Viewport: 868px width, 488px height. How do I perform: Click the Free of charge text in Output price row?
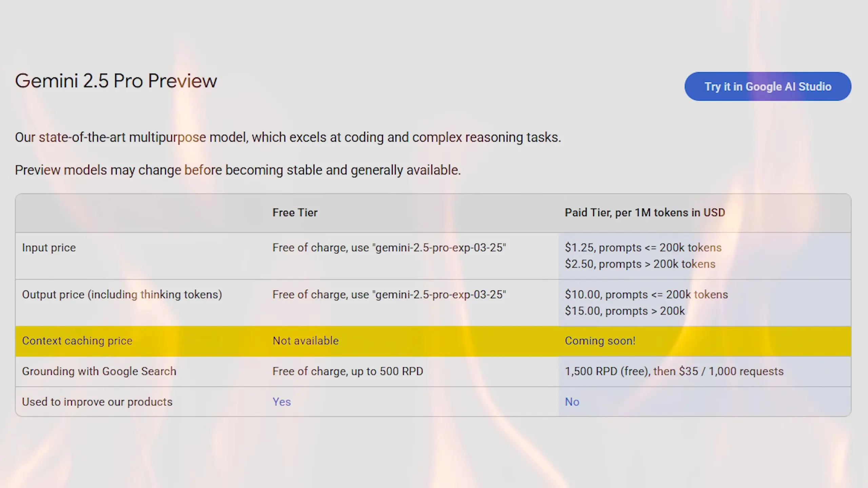click(389, 294)
